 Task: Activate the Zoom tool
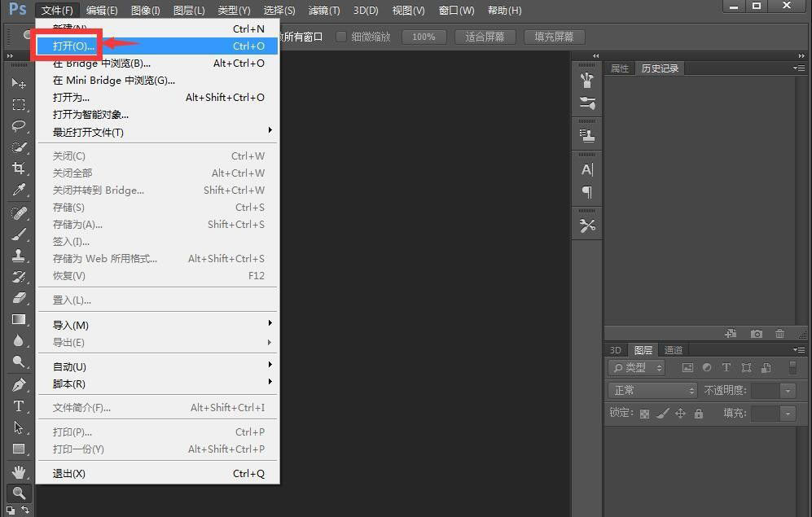[x=19, y=493]
